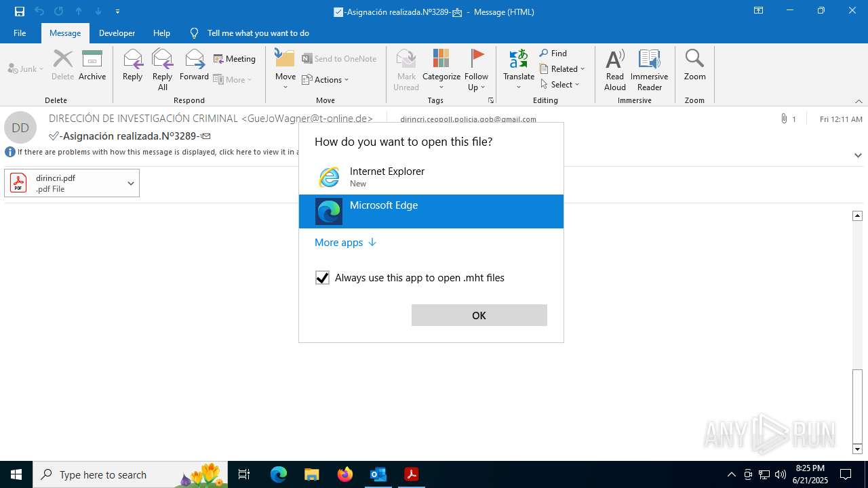Open Tags dialog launcher
The image size is (868, 488).
(x=490, y=100)
